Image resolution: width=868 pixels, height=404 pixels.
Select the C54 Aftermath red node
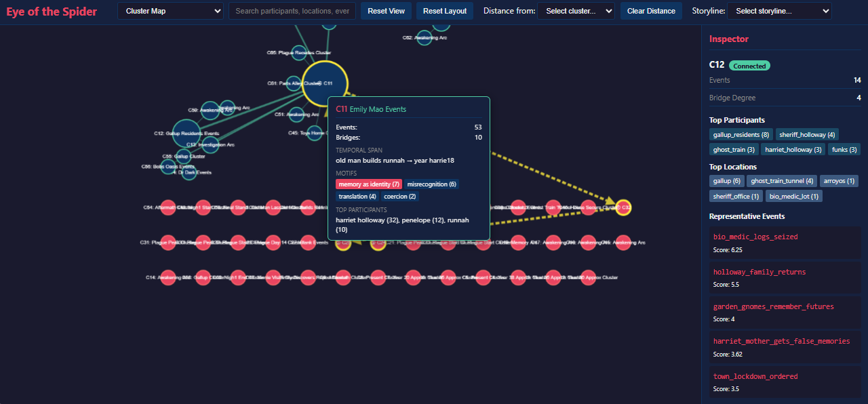click(168, 208)
